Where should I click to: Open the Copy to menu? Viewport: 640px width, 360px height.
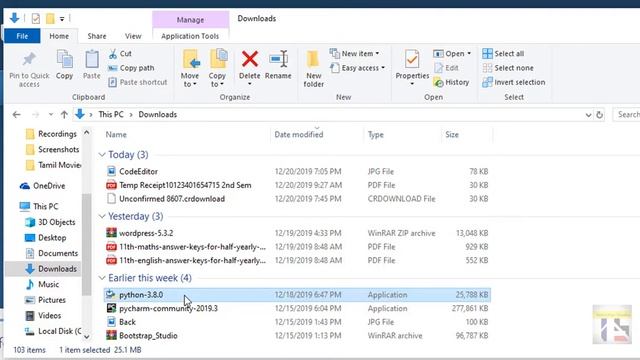pyautogui.click(x=217, y=68)
